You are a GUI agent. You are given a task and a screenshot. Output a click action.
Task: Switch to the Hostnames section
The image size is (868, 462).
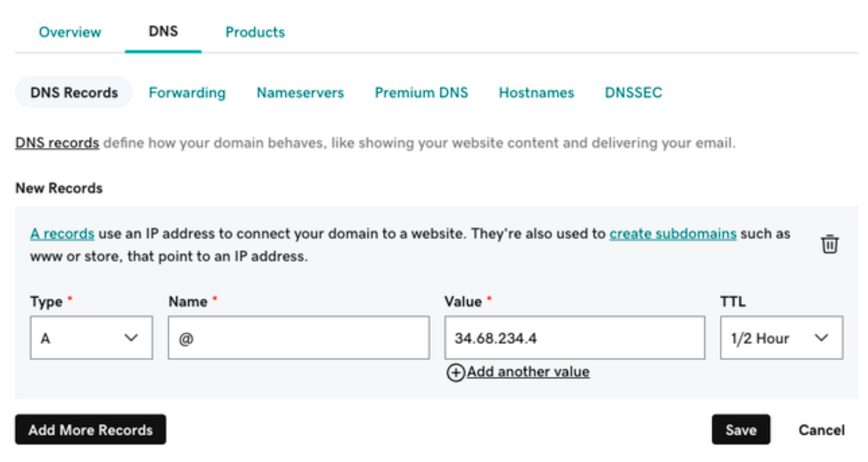coord(536,92)
